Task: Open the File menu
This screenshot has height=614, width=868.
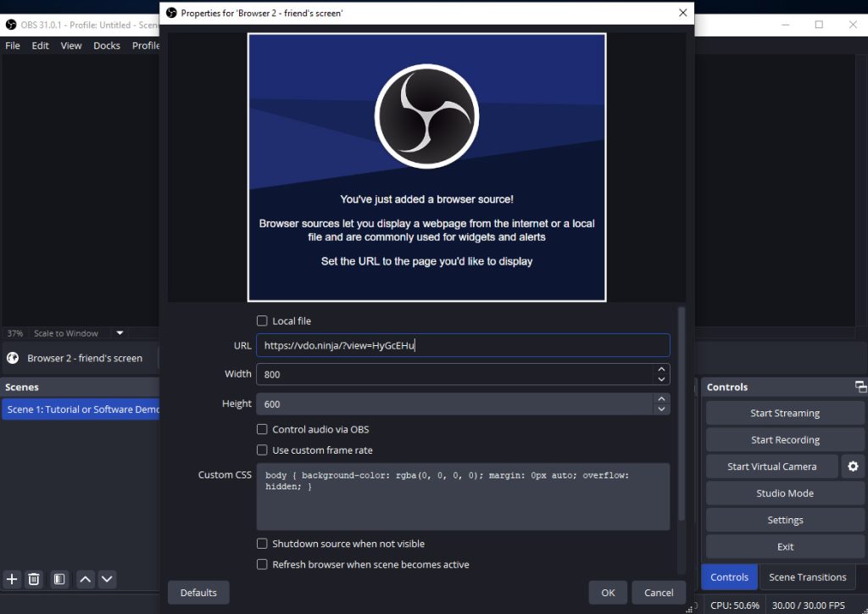Action: pyautogui.click(x=13, y=46)
